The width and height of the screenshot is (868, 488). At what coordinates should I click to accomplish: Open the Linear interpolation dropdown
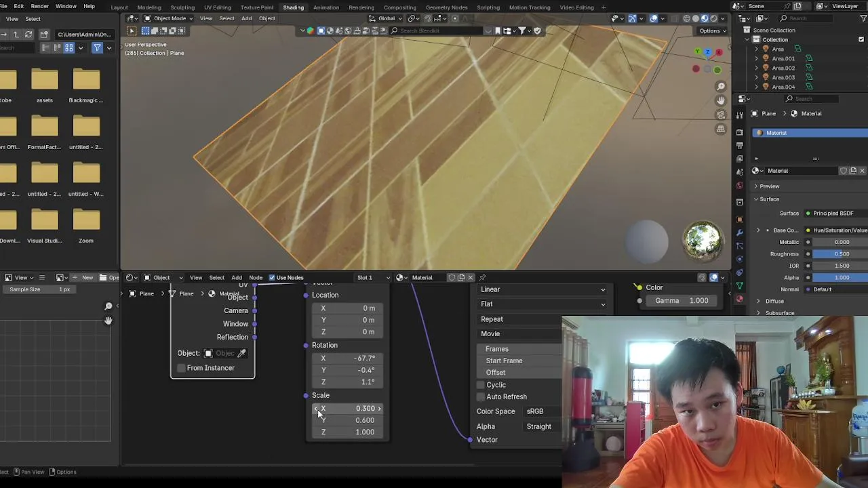(542, 289)
